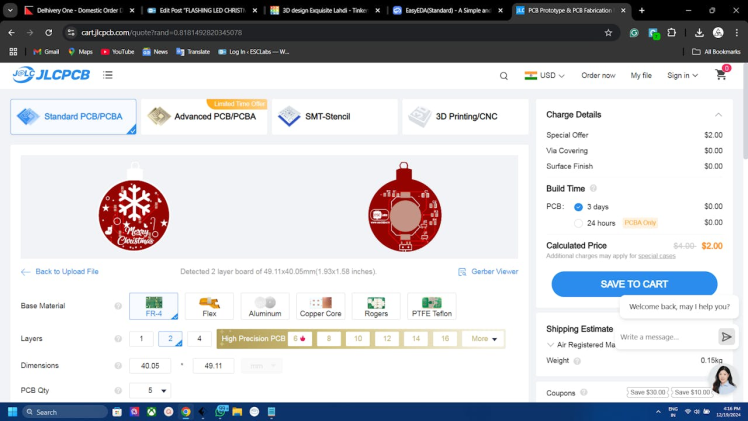Choose Rogers base material

coord(376,306)
